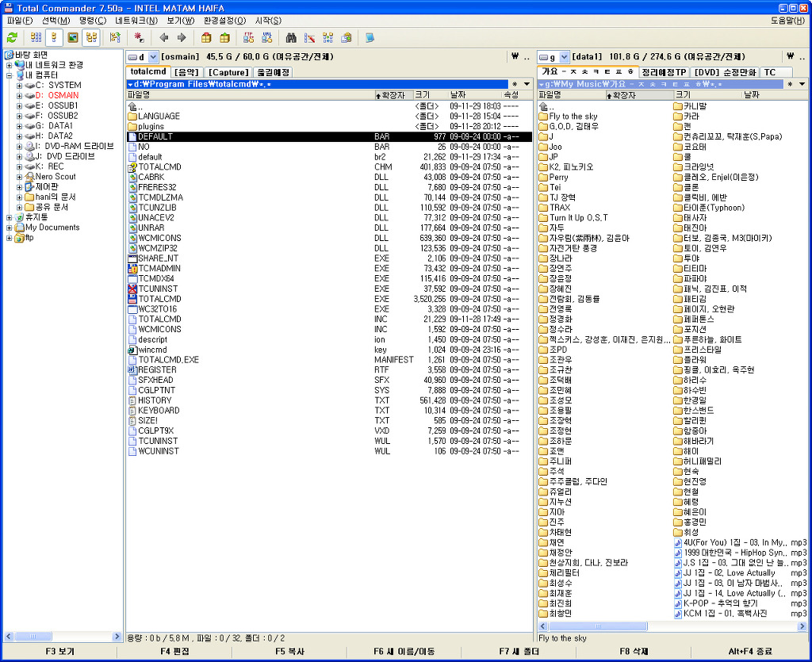The width and height of the screenshot is (812, 662).
Task: Open right panel drive 'g' dropdown
Action: tap(564, 57)
